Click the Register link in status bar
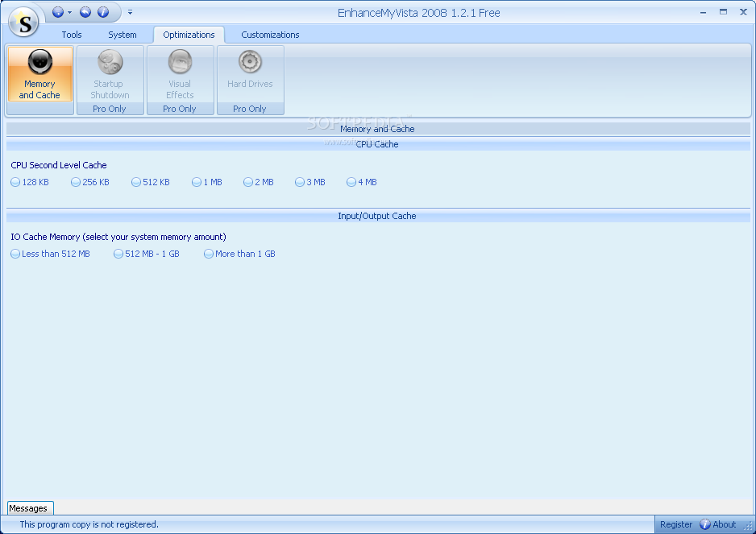Viewport: 756px width, 534px height. (676, 524)
